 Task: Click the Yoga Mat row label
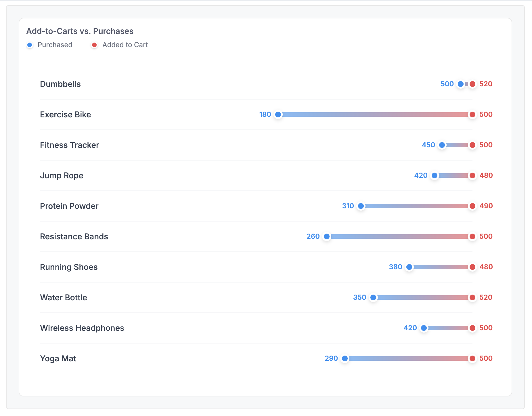58,358
